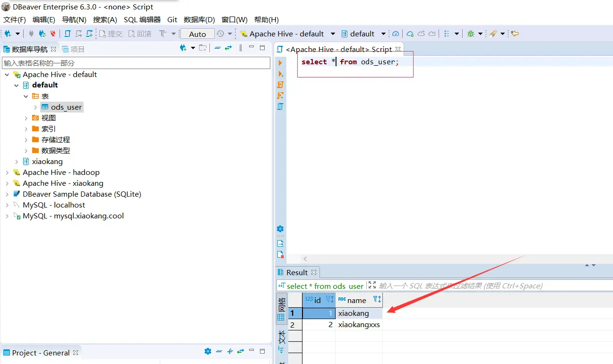The height and width of the screenshot is (364, 613).
Task: Select the Result tab
Action: point(297,272)
